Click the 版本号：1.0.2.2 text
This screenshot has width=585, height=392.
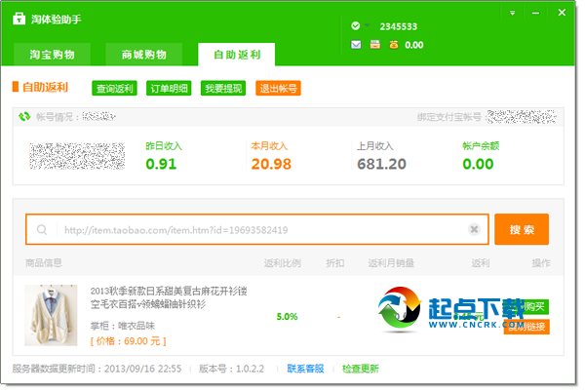(x=231, y=369)
